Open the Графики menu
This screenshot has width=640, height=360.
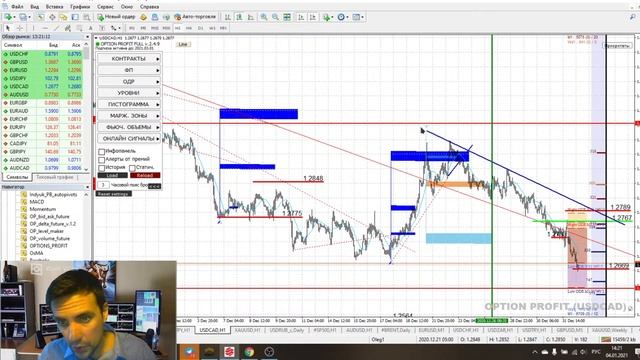[80, 7]
